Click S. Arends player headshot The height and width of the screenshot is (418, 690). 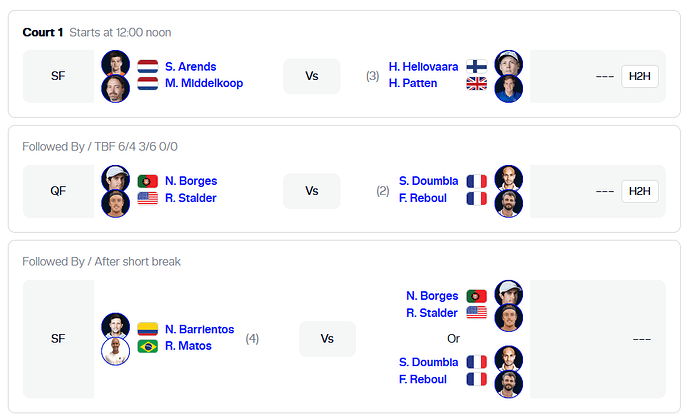coord(115,63)
